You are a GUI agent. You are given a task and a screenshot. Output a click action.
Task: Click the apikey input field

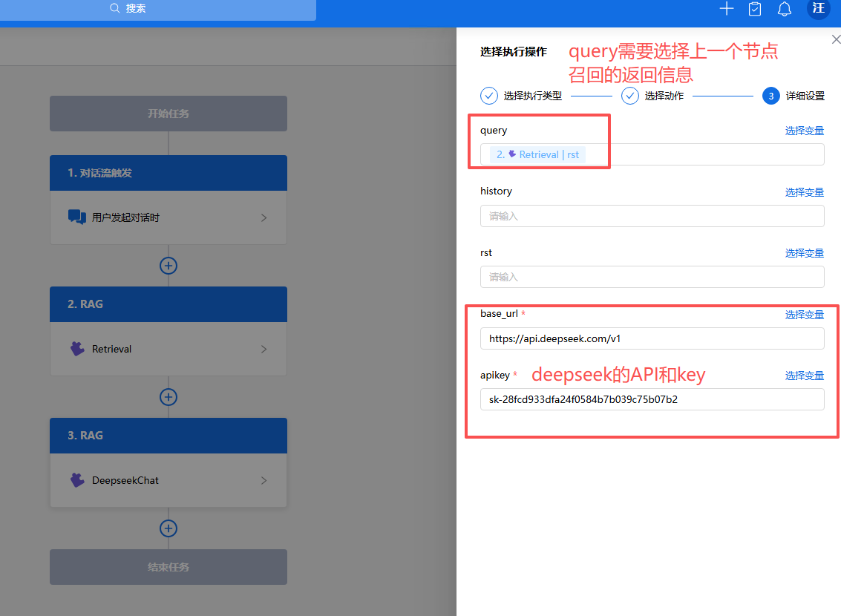(x=652, y=399)
